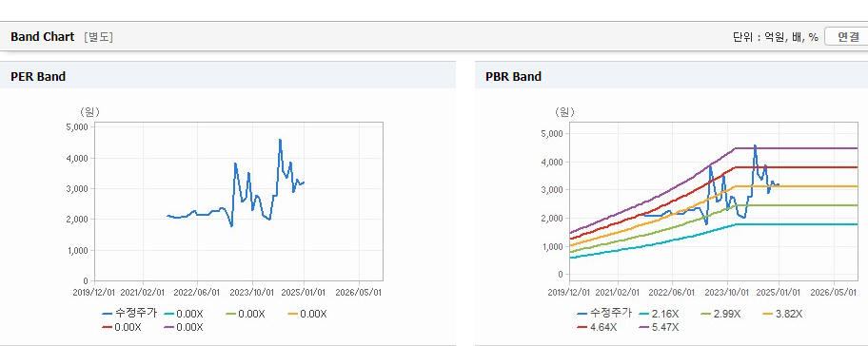Image resolution: width=868 pixels, height=346 pixels.
Task: Click the 5,000 y-axis label in PER chart
Action: [x=78, y=126]
